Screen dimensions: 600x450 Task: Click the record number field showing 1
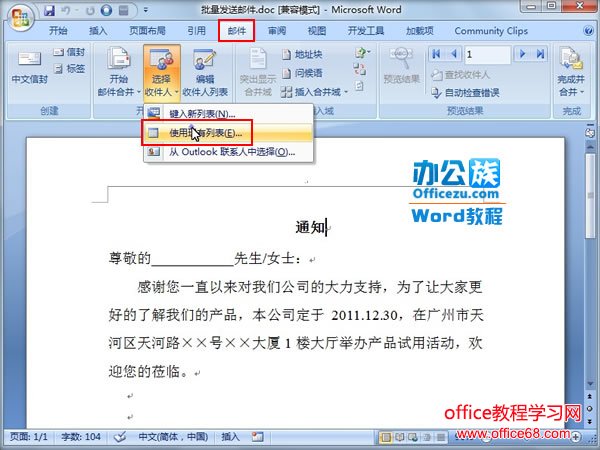[x=487, y=55]
